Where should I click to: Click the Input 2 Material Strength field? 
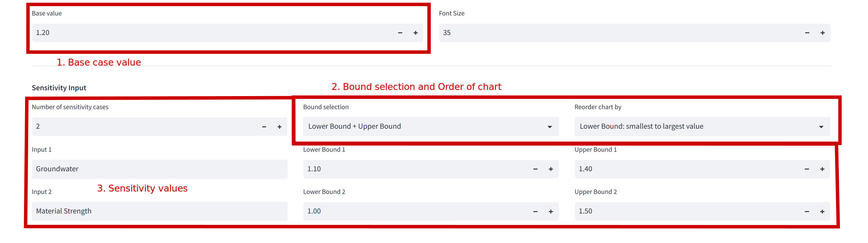(160, 211)
